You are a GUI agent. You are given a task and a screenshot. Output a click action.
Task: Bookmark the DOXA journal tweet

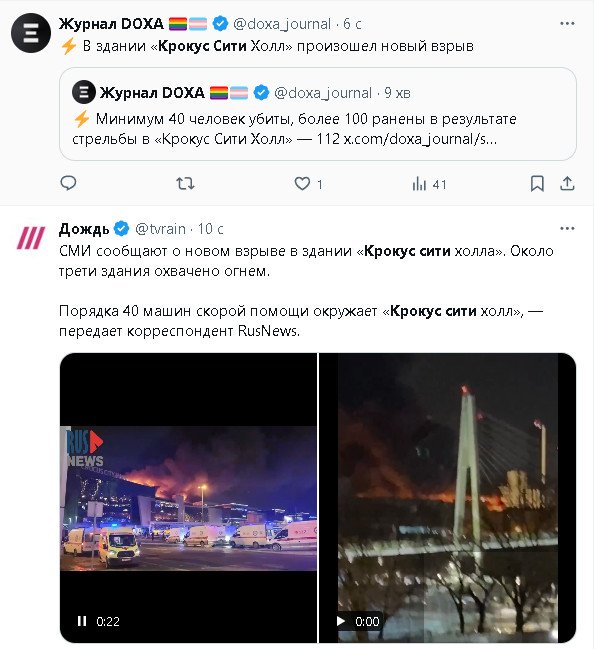click(537, 183)
